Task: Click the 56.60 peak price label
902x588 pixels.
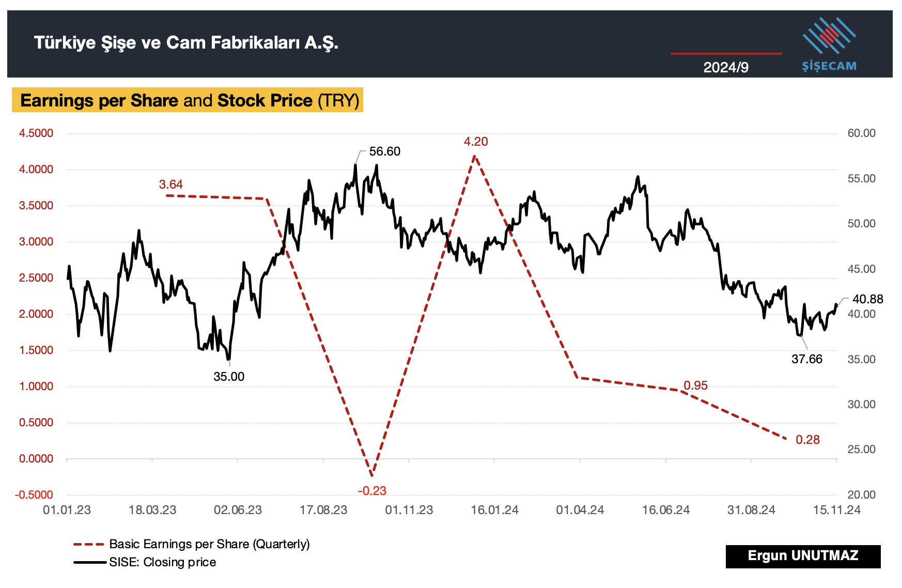Action: (x=385, y=151)
